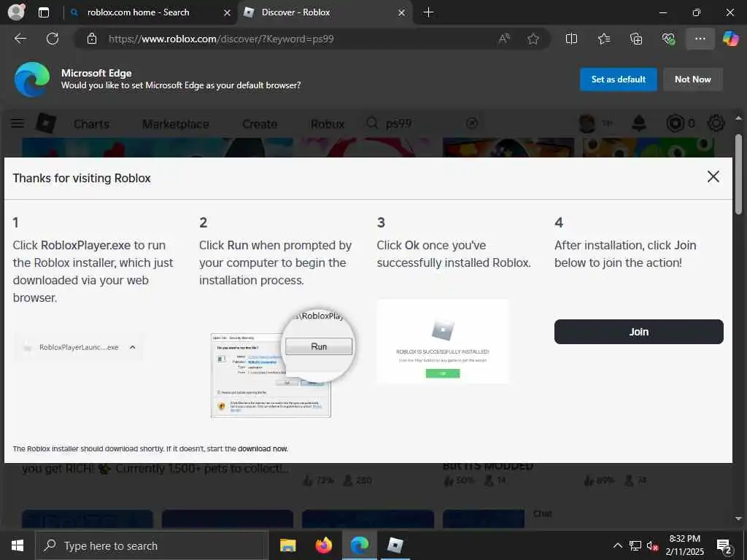Open the Roblox user avatar profile

coord(587,124)
